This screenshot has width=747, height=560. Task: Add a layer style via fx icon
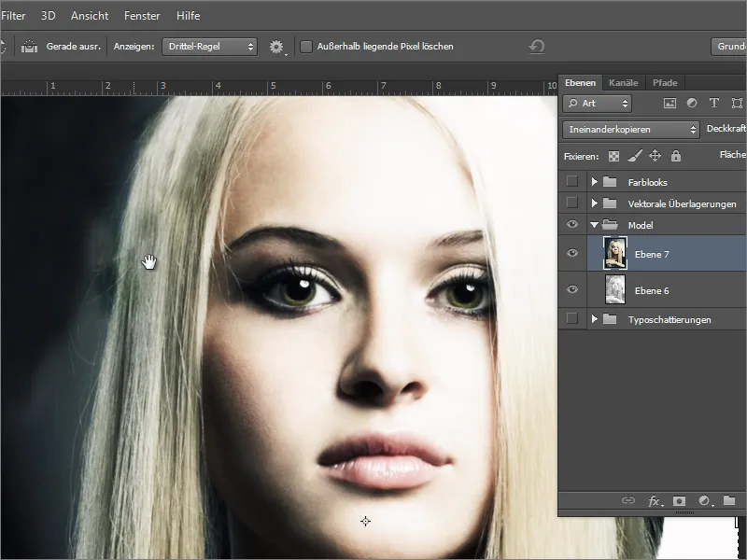coord(655,501)
